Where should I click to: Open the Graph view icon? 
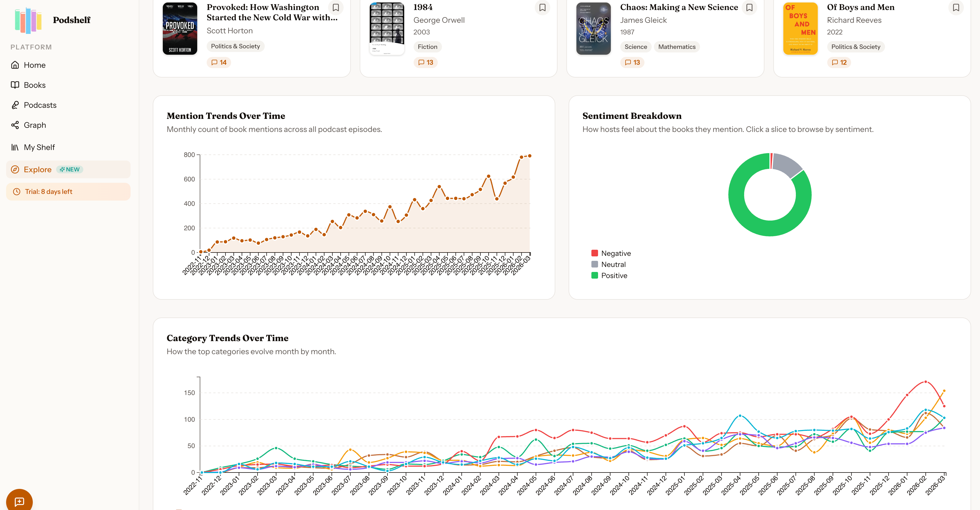coord(15,125)
